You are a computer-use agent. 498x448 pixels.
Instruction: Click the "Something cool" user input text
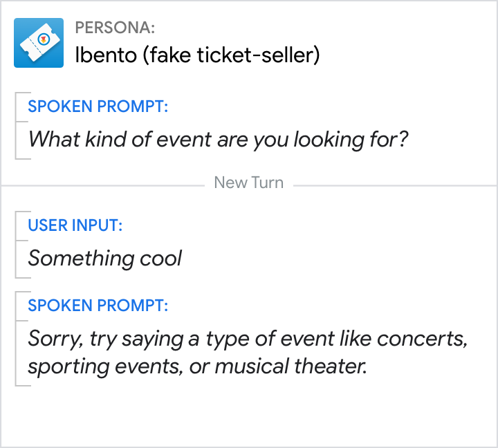point(104,259)
